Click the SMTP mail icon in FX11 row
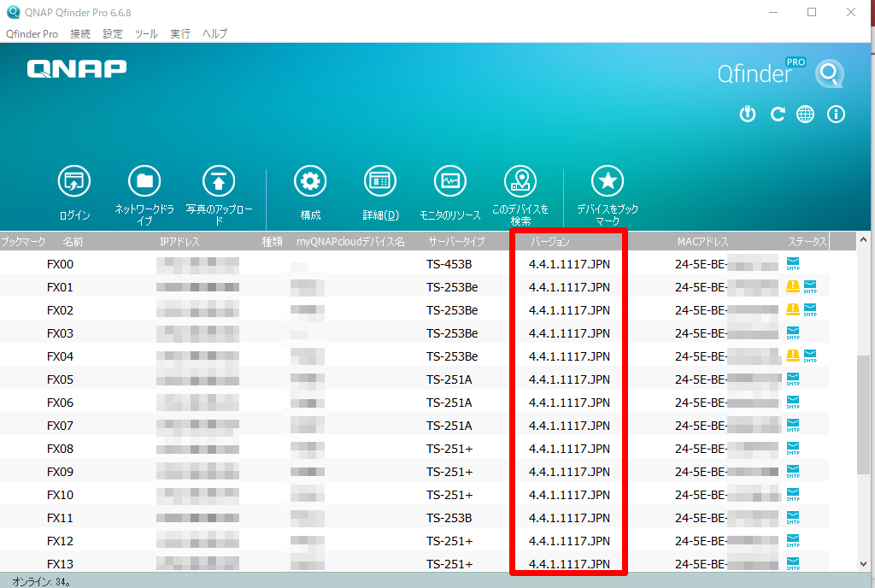Viewport: 875px width, 588px height. (793, 518)
